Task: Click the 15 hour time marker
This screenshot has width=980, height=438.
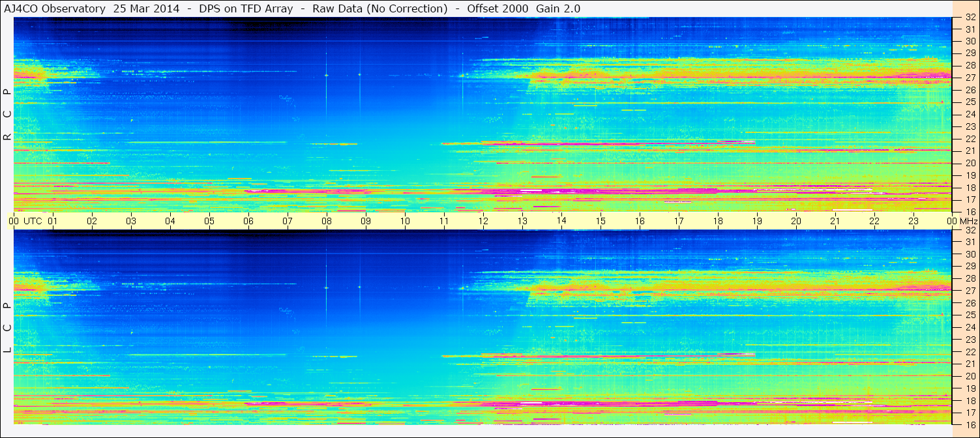Action: point(601,221)
